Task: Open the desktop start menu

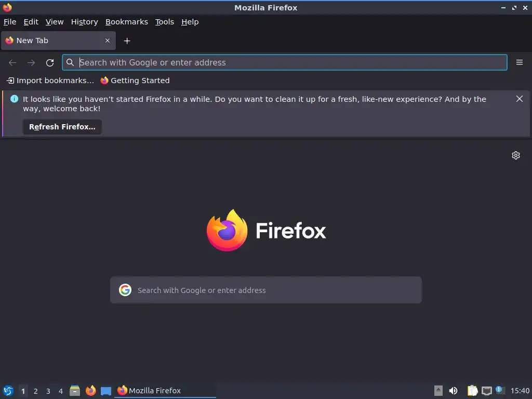Action: pos(8,391)
